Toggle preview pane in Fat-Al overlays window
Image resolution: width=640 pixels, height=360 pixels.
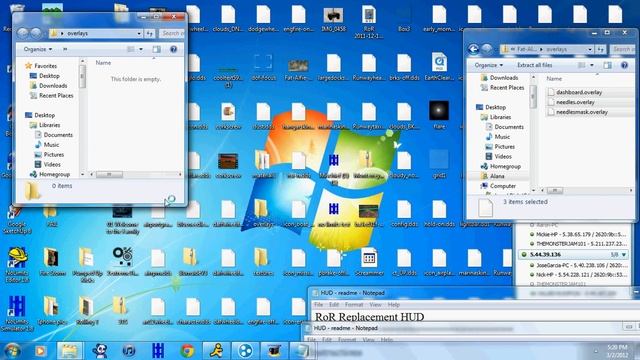click(608, 65)
